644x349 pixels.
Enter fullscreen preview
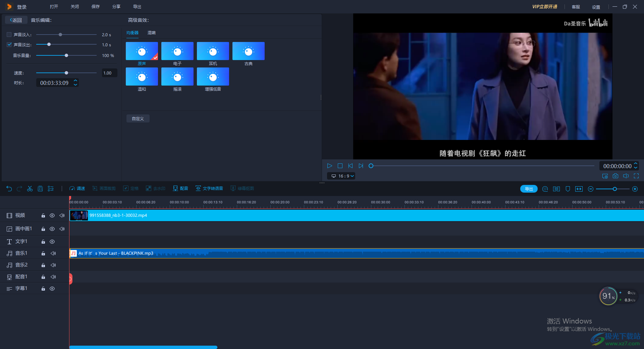[x=636, y=176]
